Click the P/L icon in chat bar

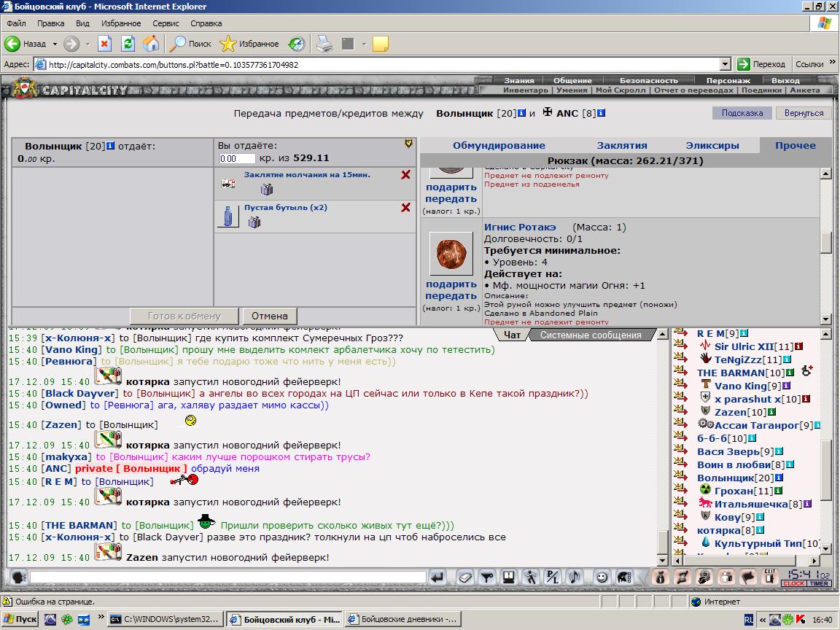pyautogui.click(x=552, y=577)
